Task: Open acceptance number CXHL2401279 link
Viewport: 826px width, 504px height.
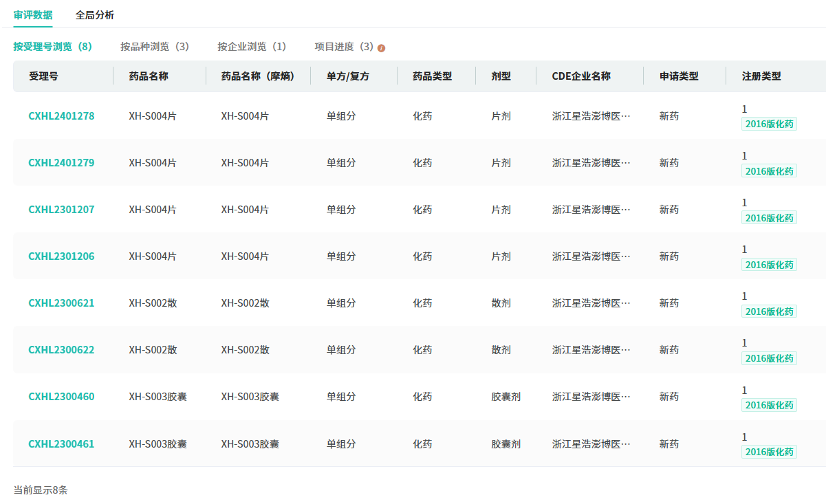Action: [61, 163]
